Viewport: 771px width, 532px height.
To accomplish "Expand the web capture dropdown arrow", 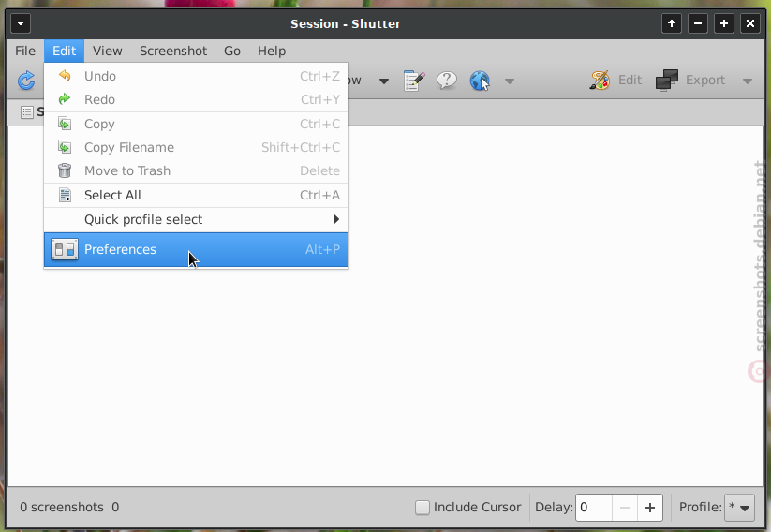I will click(x=510, y=81).
